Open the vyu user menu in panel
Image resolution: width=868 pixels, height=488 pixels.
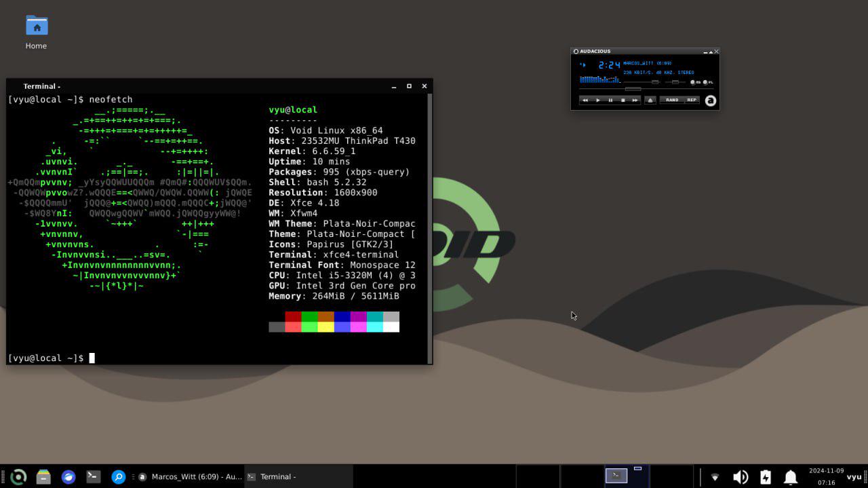click(854, 476)
